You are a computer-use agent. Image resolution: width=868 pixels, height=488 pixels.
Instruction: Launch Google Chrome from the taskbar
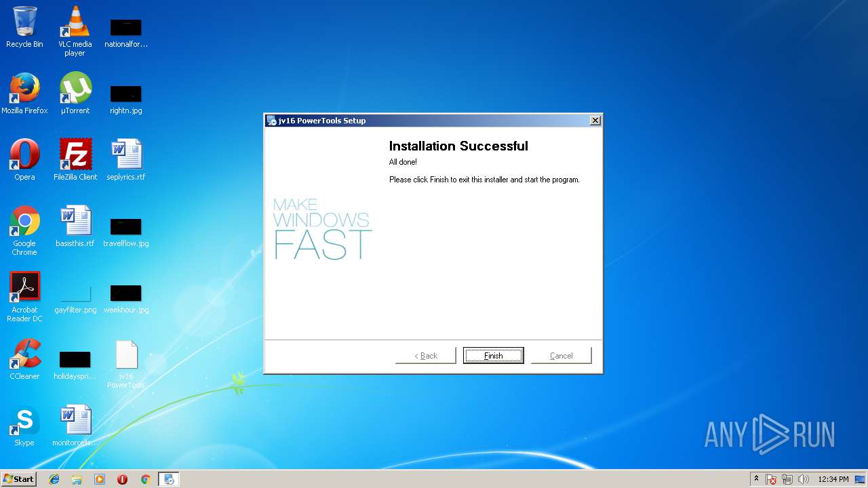[145, 479]
